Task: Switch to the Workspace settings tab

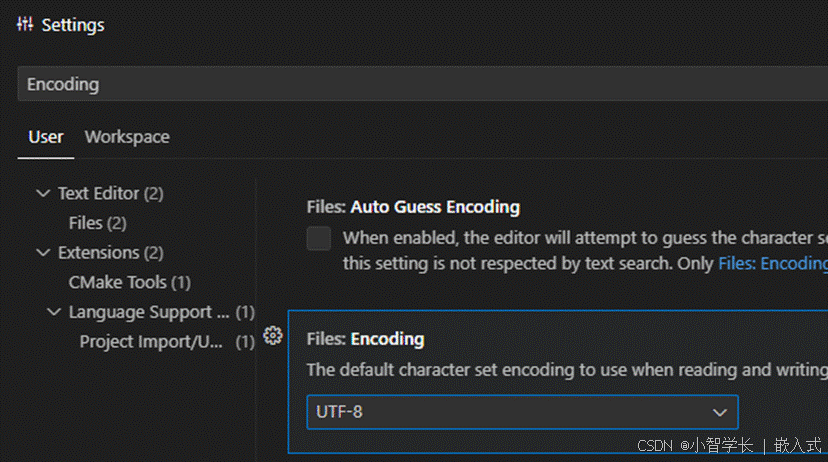Action: point(127,137)
